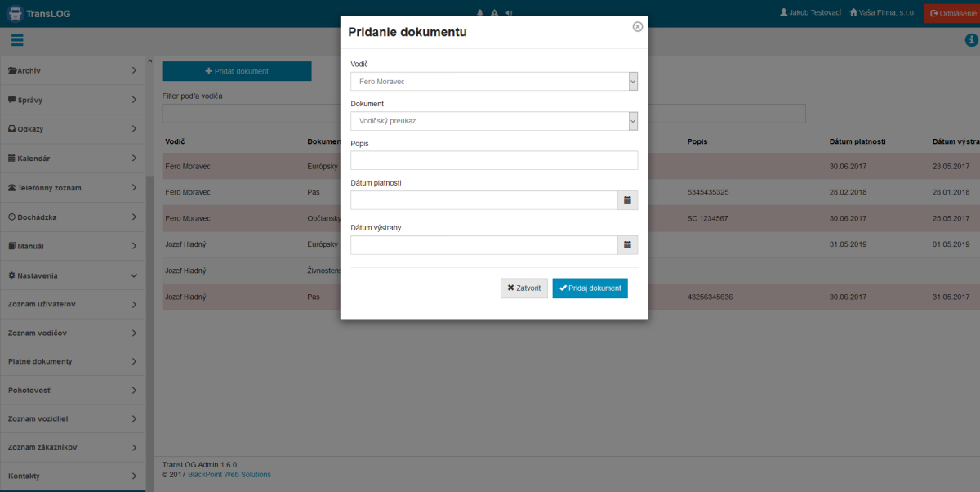Image resolution: width=980 pixels, height=492 pixels.
Task: Click the Popis text field
Action: click(x=494, y=160)
